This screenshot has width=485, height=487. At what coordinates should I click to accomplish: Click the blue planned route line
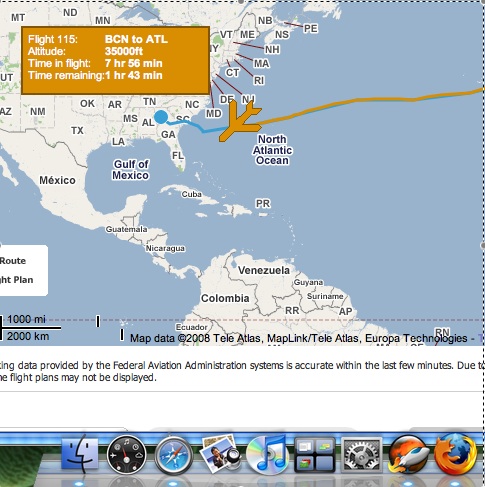(x=197, y=127)
